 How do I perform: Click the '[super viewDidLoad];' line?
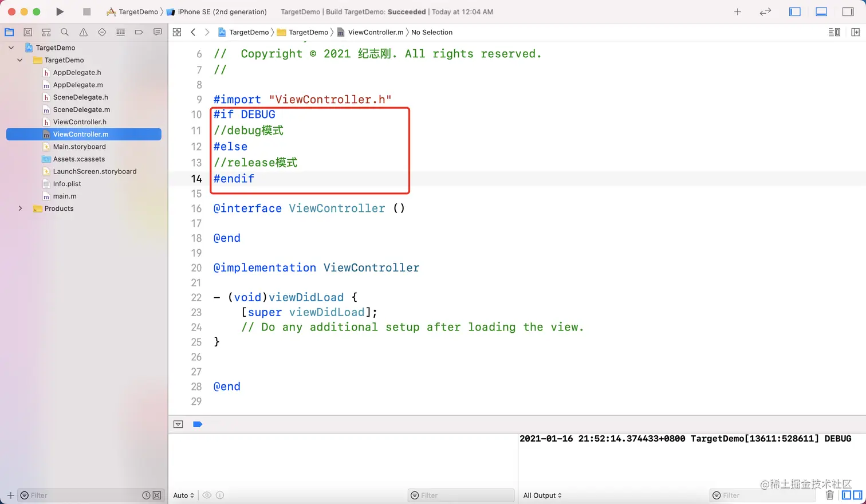309,312
